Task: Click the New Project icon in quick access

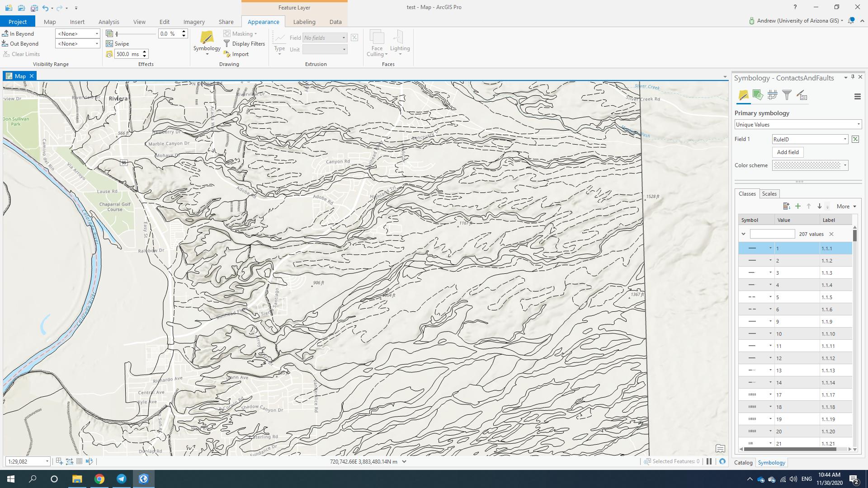Action: click(x=9, y=8)
